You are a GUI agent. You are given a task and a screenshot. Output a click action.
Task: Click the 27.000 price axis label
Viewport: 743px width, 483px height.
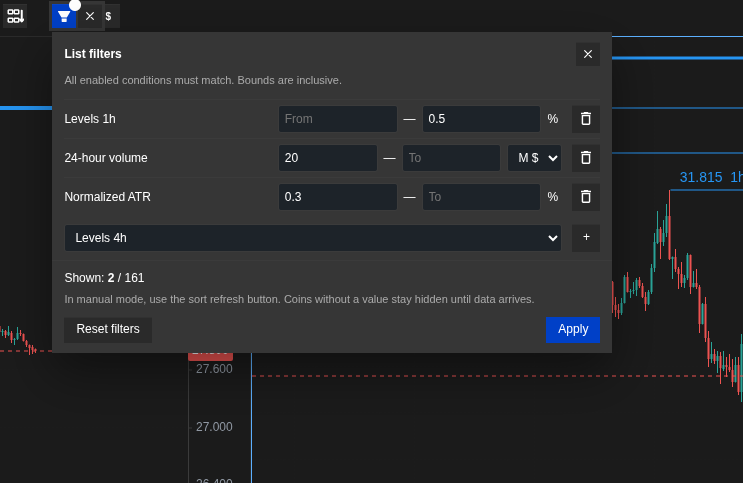214,427
